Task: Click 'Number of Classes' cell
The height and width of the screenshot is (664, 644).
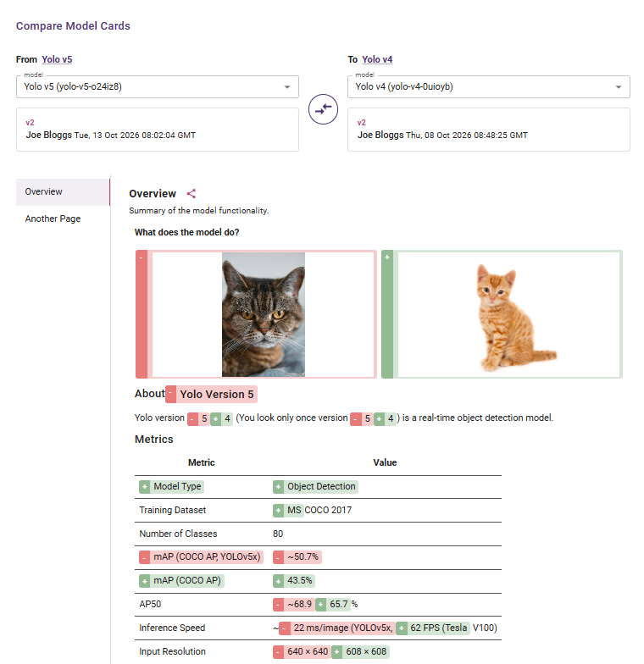Action: (178, 534)
